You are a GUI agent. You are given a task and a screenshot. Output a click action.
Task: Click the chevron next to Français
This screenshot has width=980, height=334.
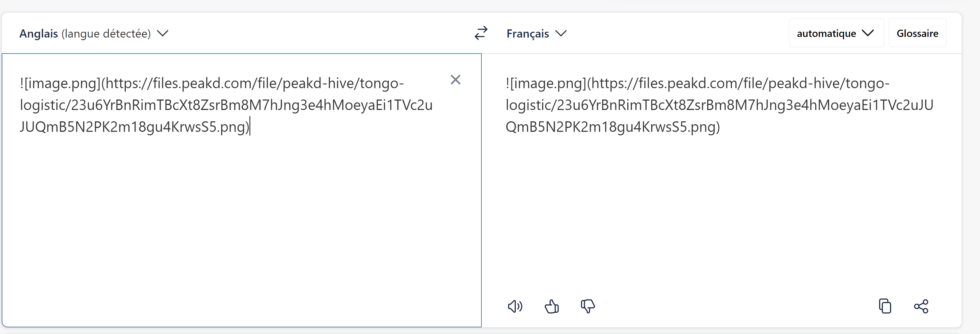[561, 33]
